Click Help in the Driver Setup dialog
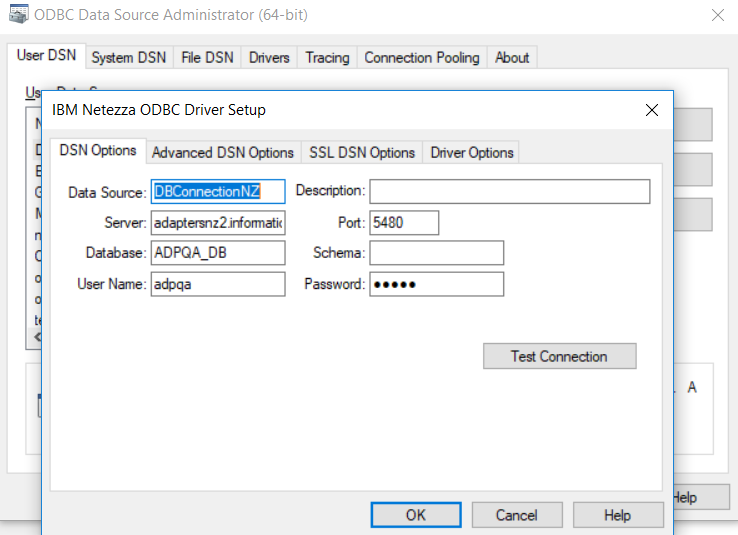The width and height of the screenshot is (738, 535). coord(618,515)
